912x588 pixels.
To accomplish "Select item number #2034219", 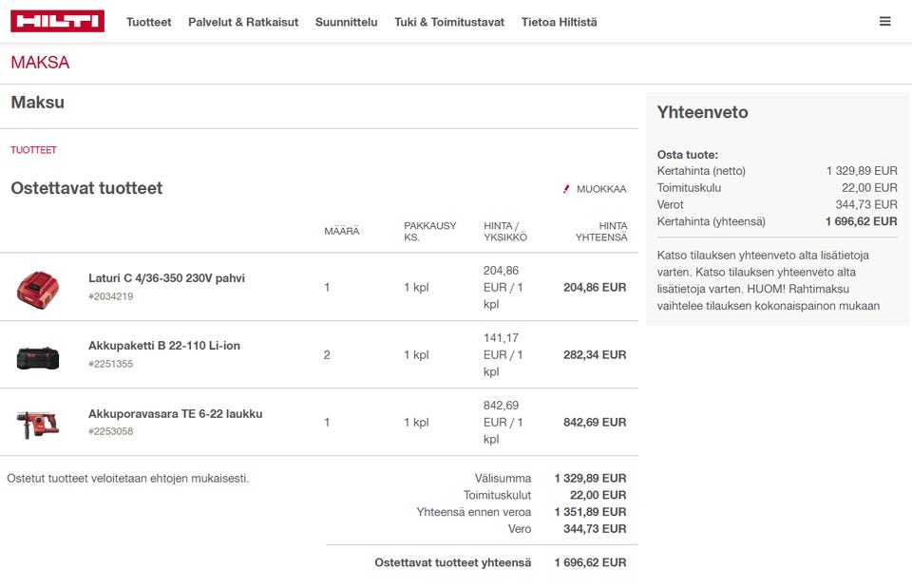I will (x=110, y=296).
